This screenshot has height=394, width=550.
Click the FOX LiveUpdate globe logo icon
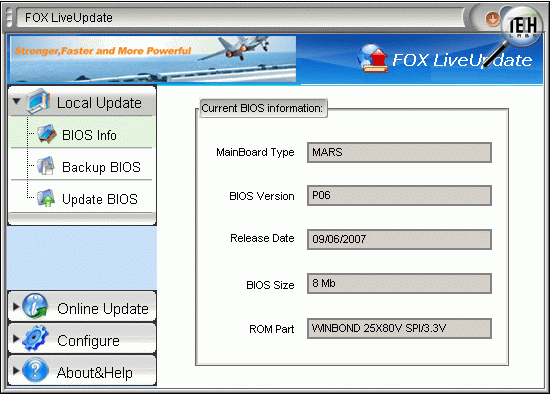pyautogui.click(x=373, y=59)
